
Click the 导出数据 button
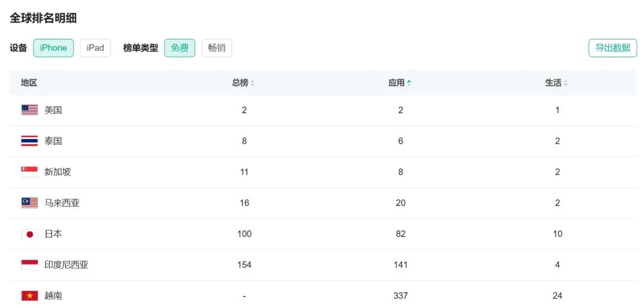pos(613,48)
